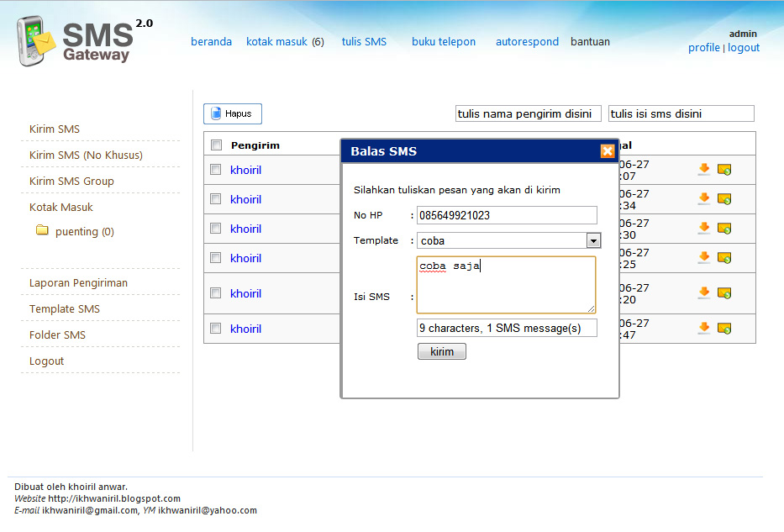Viewport: 784px width, 532px height.
Task: Click the reply envelope icon in second message row
Action: click(723, 199)
